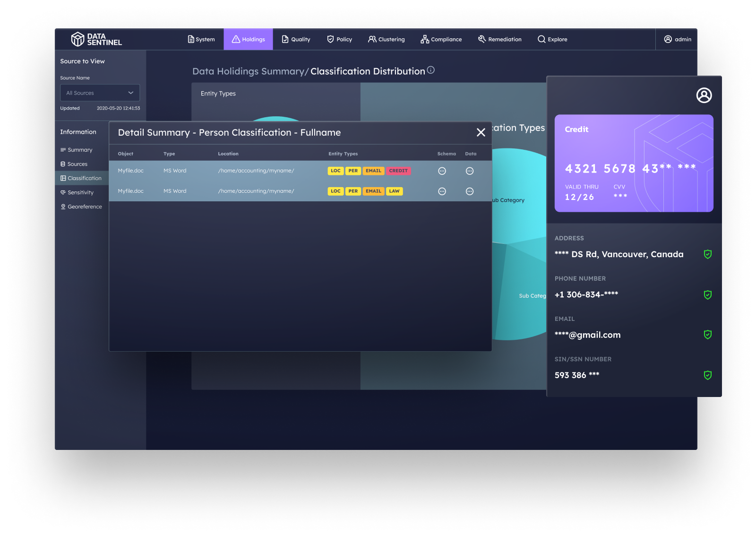Screen dimensions: 756x535
Task: Open the Explore search icon
Action: [541, 39]
